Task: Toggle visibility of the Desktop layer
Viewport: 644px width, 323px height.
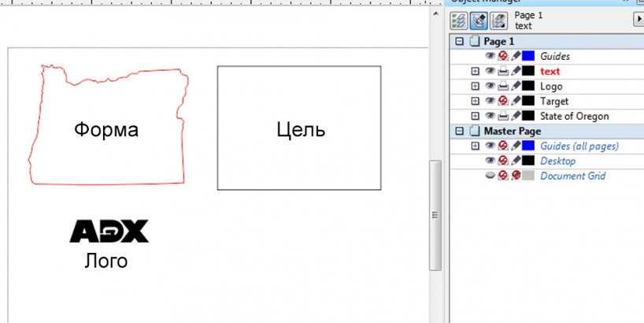Action: pos(490,161)
